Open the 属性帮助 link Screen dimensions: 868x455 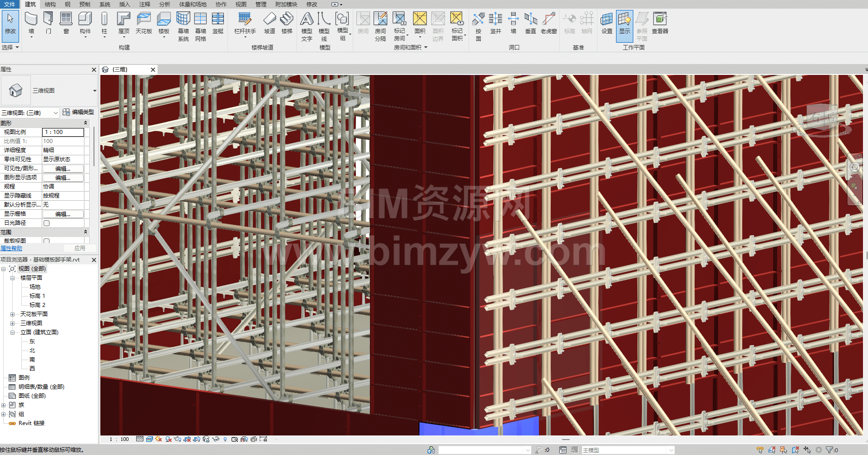coord(11,248)
